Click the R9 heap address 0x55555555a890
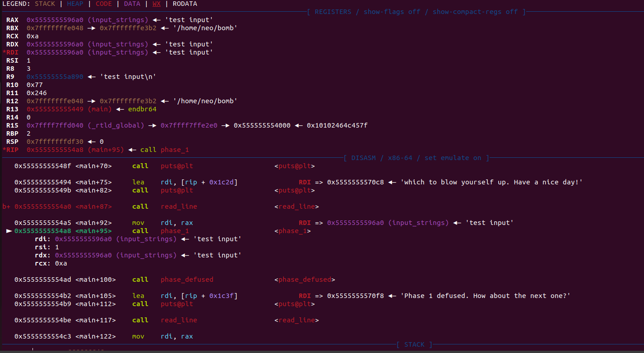This screenshot has width=644, height=353. [x=55, y=77]
